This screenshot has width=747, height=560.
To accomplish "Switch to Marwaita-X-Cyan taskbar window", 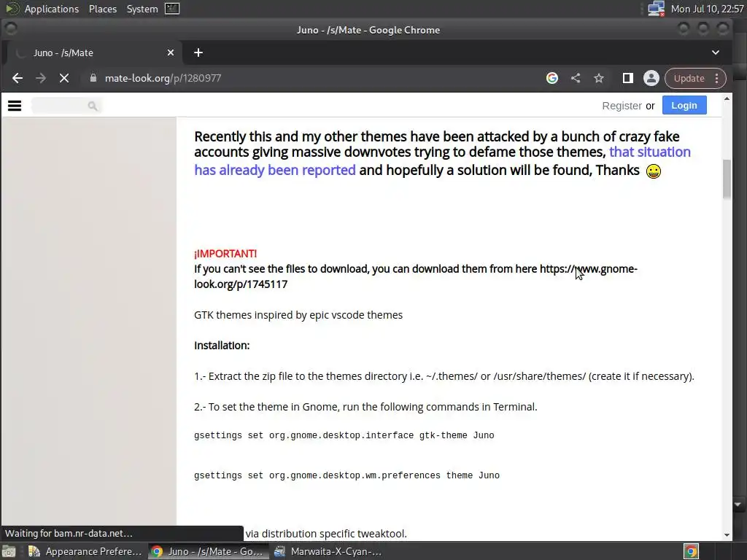I will coord(330,551).
